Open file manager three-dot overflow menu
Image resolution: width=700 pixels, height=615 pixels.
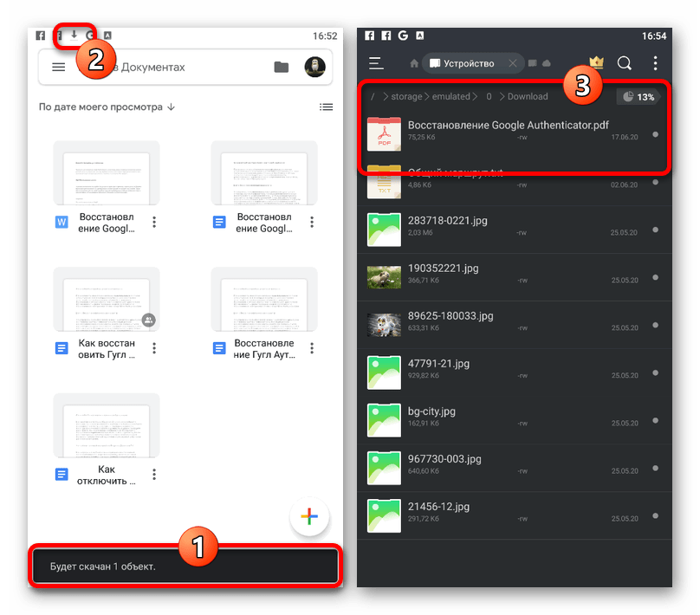pos(655,63)
